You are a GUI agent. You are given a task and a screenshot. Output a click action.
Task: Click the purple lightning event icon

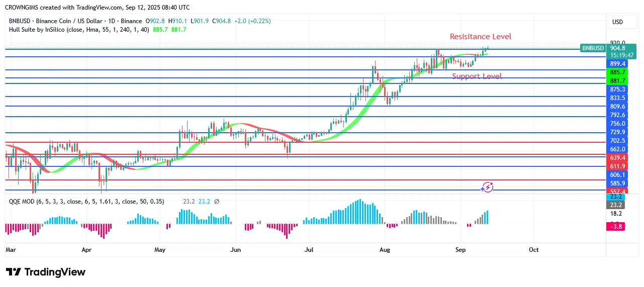[x=487, y=187]
